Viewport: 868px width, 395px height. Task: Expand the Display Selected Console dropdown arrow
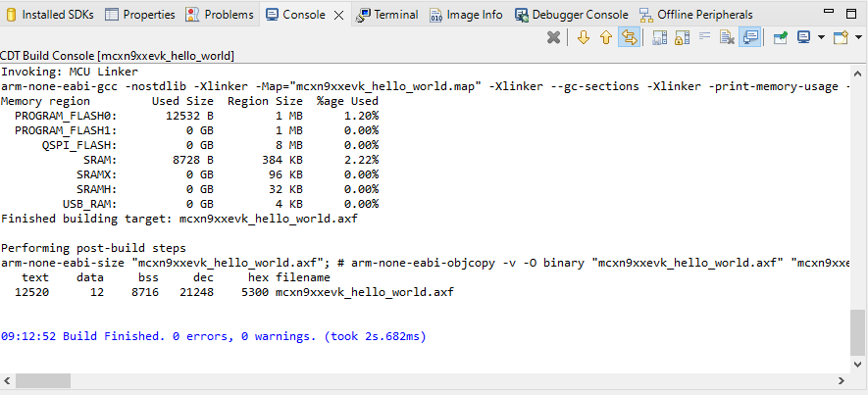point(819,37)
